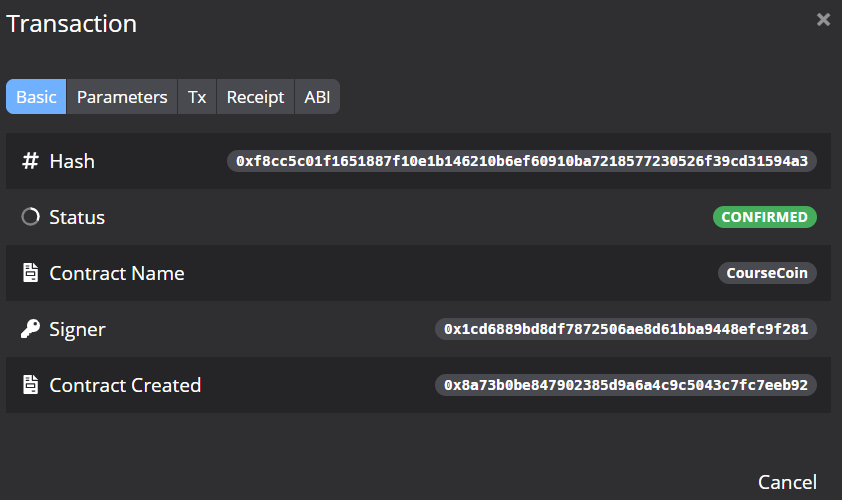This screenshot has width=842, height=500.
Task: Click the Contract Name document icon
Action: (30, 273)
